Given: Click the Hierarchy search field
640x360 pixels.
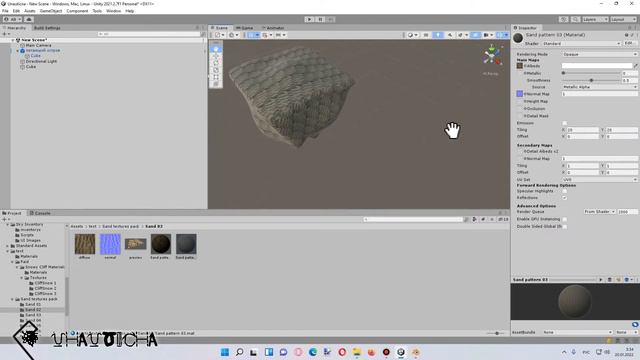Looking at the screenshot, I should [149, 34].
